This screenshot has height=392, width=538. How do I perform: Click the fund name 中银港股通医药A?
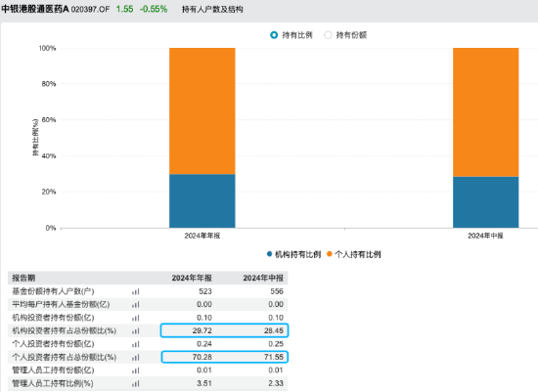point(35,9)
